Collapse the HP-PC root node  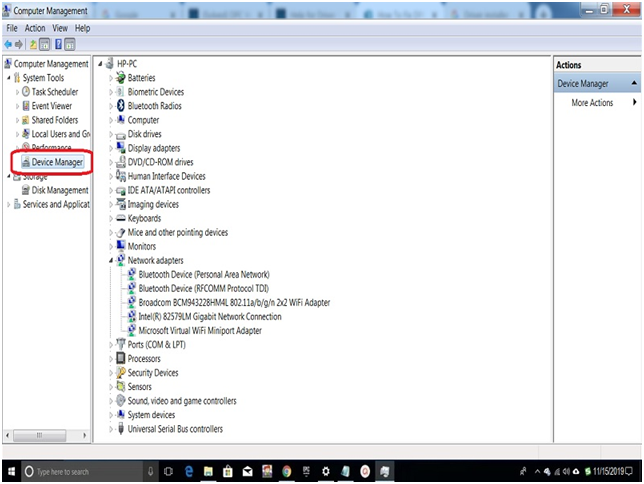pyautogui.click(x=100, y=64)
